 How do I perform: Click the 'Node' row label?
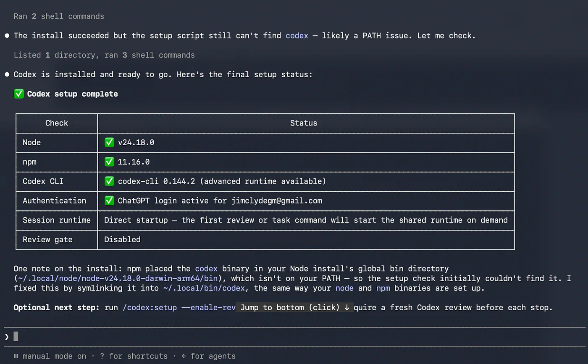(x=31, y=142)
